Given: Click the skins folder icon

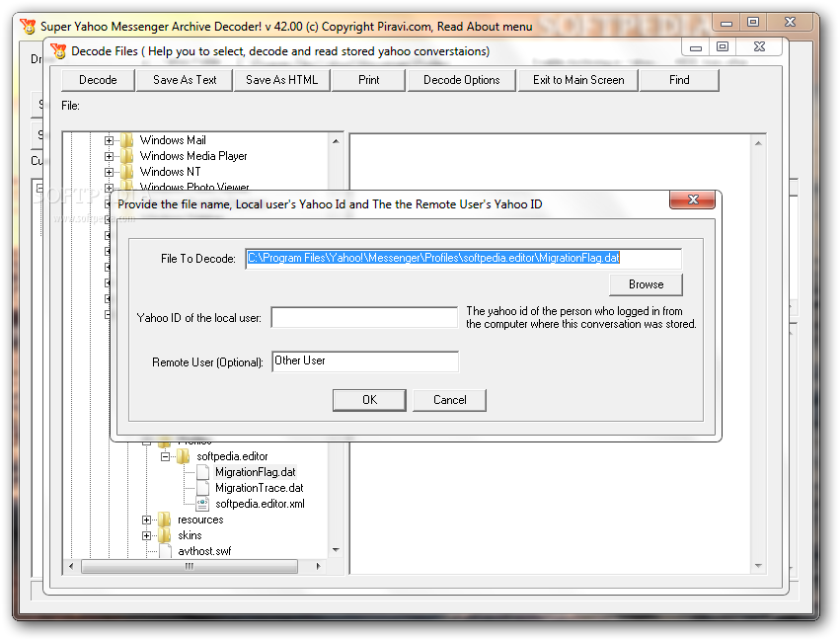Looking at the screenshot, I should [x=165, y=535].
